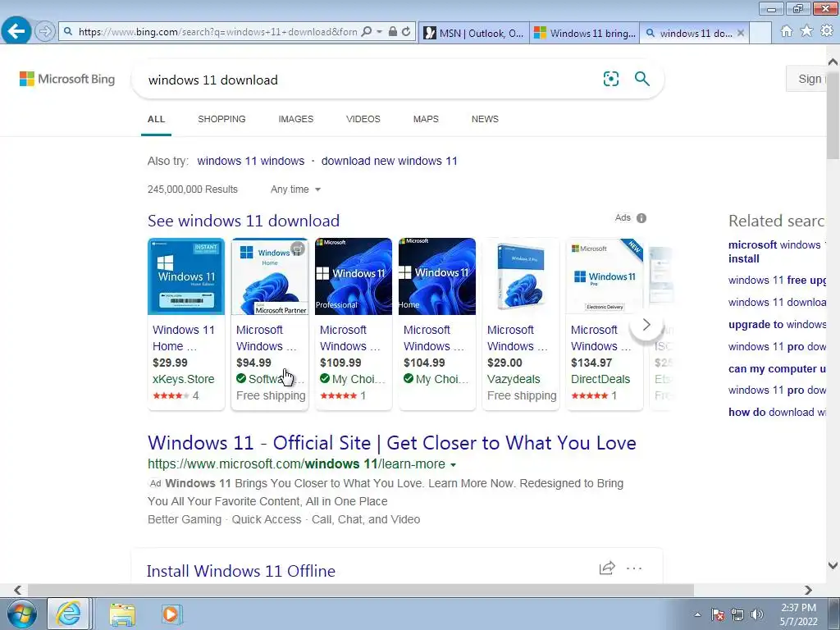Show hidden tray icons arrow
This screenshot has width=840, height=630.
click(697, 614)
